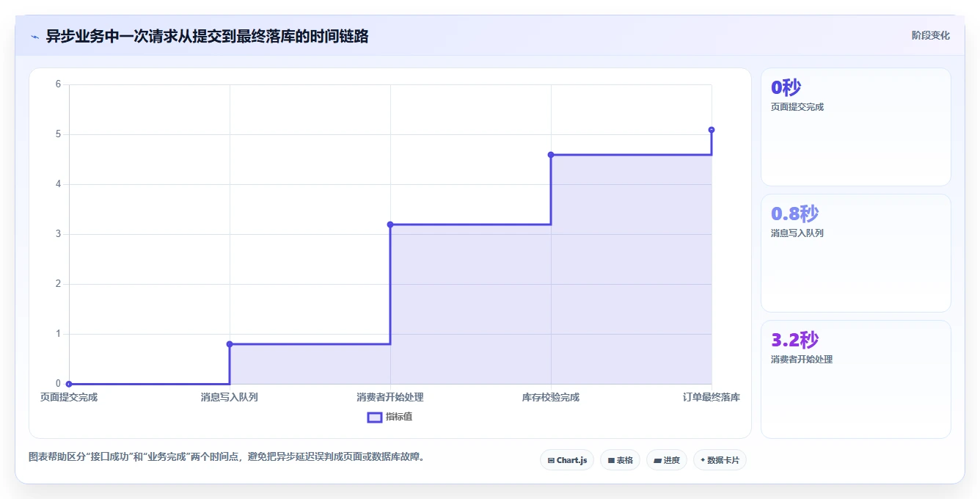Click the 0秒 value text
This screenshot has width=980, height=499.
click(786, 87)
